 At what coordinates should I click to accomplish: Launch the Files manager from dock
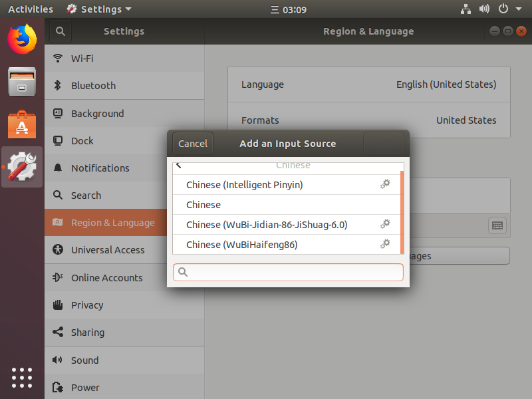point(22,82)
